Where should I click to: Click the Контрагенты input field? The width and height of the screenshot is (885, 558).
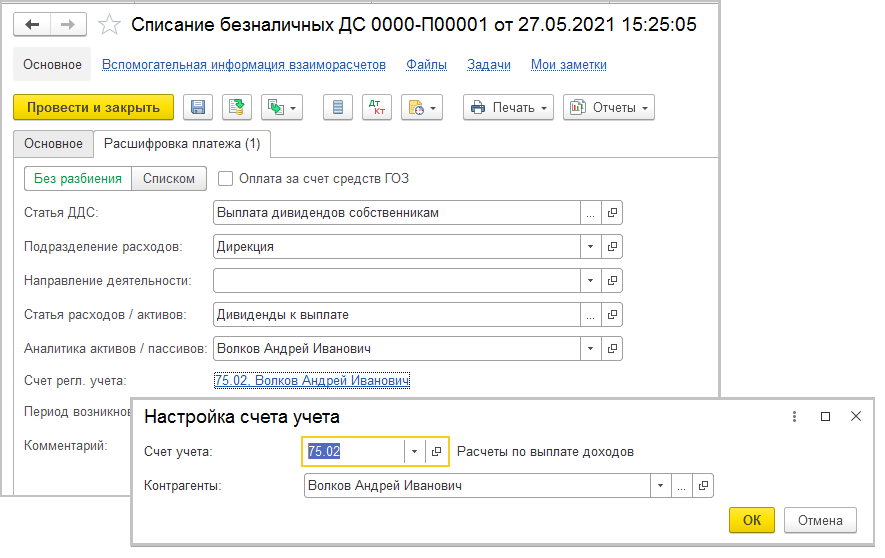tap(476, 485)
